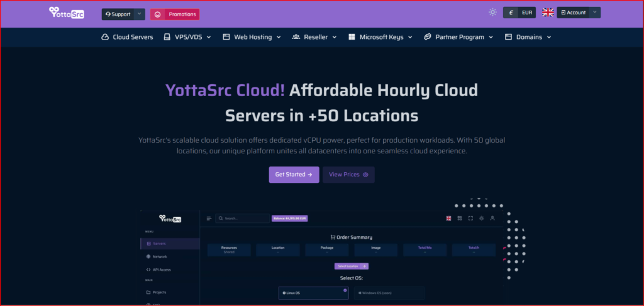Viewport: 644px width, 306px height.
Task: Click the UK flag language icon
Action: pyautogui.click(x=548, y=13)
